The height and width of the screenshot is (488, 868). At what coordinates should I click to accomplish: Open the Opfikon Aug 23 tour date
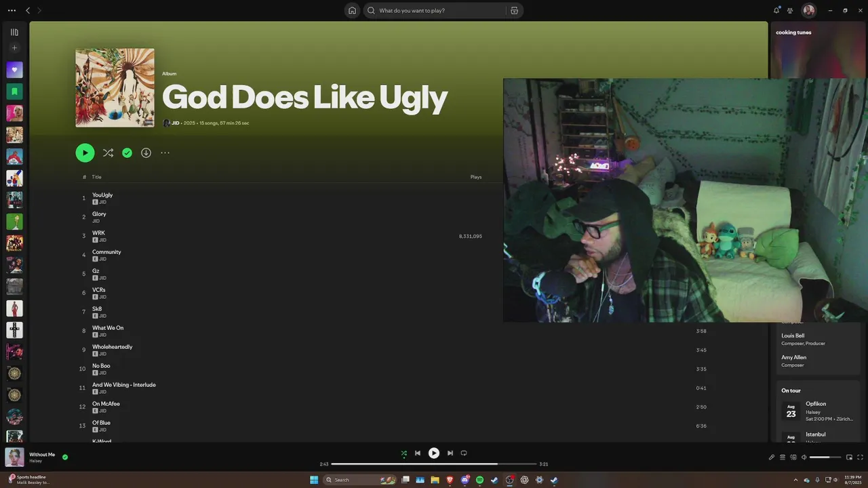[x=818, y=411]
